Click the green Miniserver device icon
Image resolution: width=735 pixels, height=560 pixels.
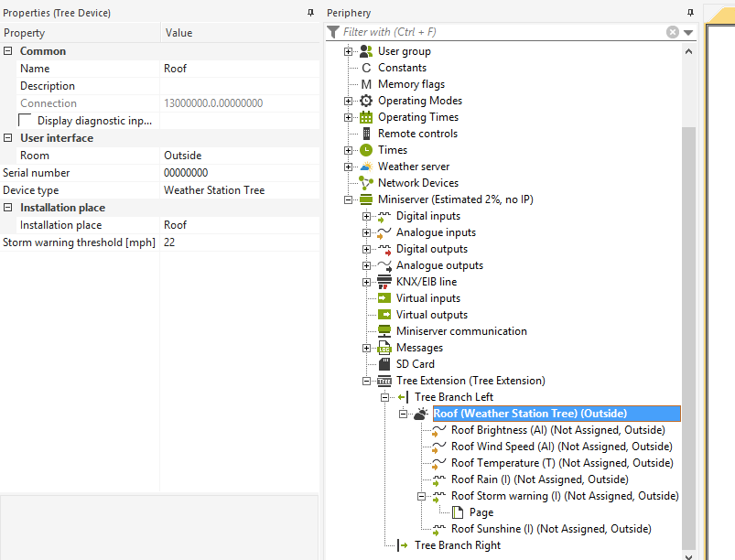pos(366,199)
